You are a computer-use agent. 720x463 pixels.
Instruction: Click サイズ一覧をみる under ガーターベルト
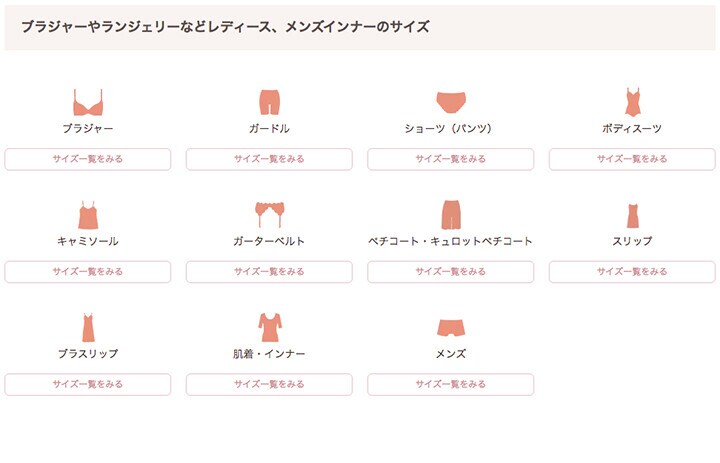pyautogui.click(x=269, y=272)
